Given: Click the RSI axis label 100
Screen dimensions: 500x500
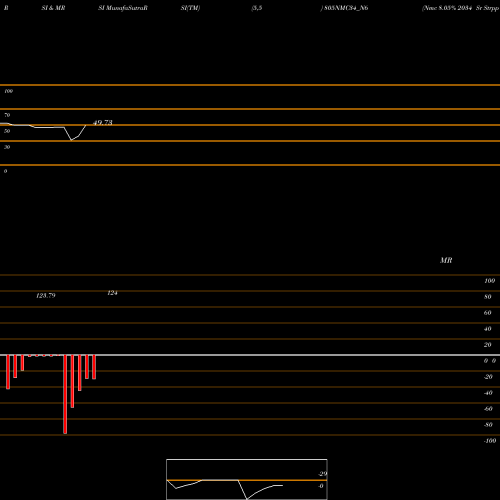Looking at the screenshot, I should click(8, 91).
